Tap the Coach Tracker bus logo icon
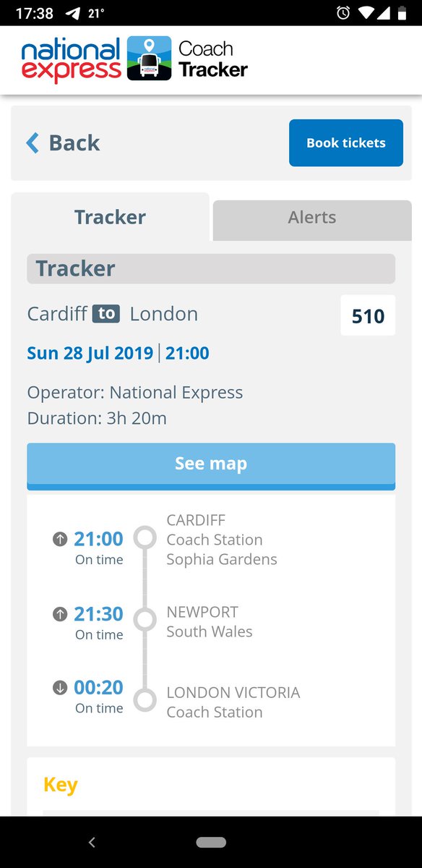The width and height of the screenshot is (422, 868). pyautogui.click(x=149, y=59)
